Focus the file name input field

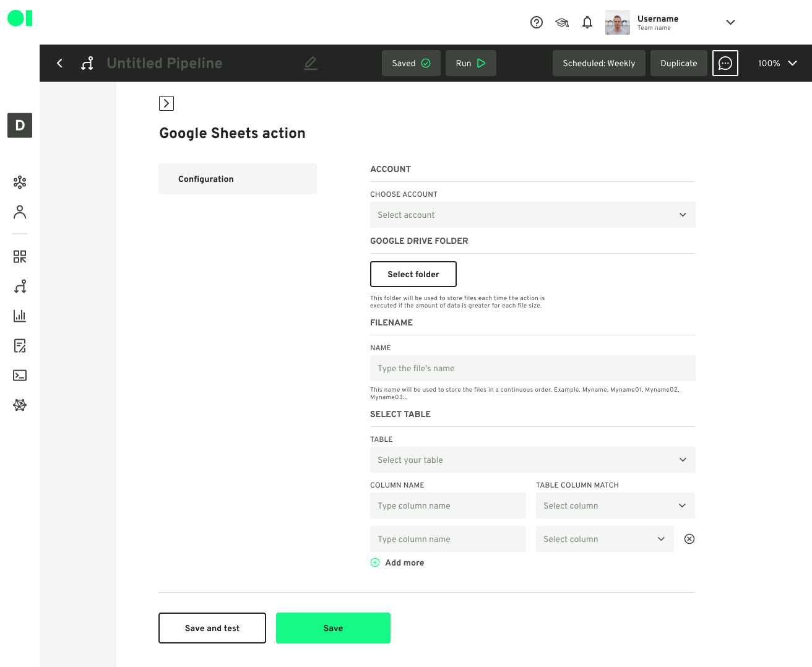(533, 368)
